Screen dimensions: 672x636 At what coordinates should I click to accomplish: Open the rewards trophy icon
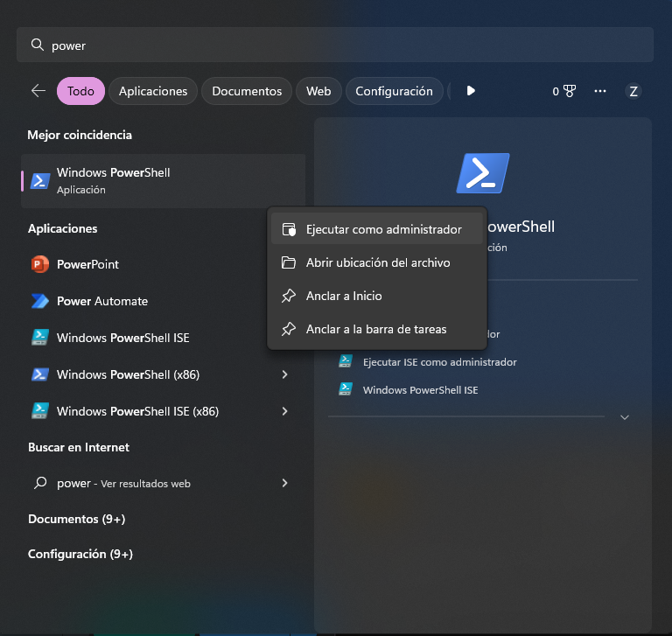pos(569,91)
